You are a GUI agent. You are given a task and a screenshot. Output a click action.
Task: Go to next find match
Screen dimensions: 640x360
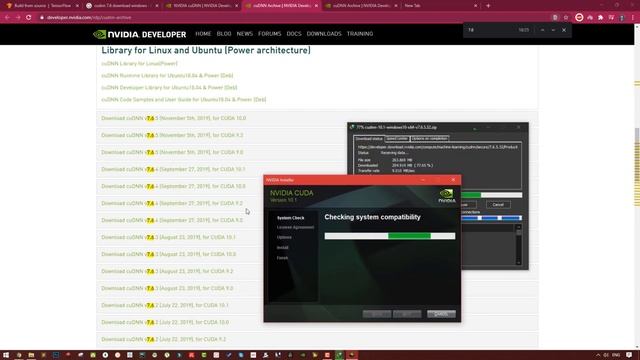(553, 30)
